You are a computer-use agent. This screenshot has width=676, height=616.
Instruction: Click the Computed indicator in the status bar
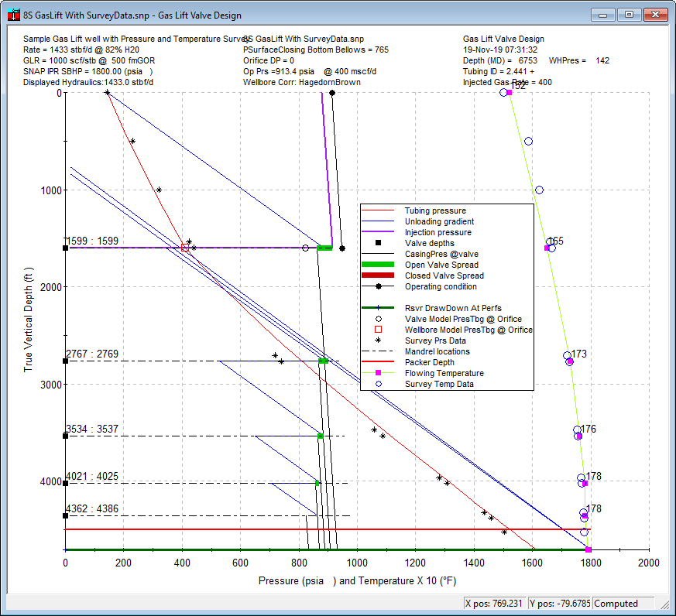[616, 604]
